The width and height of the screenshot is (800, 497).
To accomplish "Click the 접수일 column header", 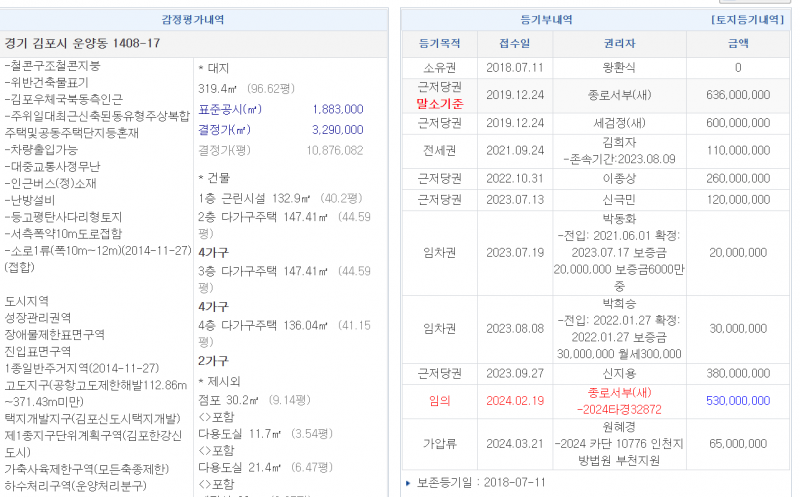I will point(514,43).
